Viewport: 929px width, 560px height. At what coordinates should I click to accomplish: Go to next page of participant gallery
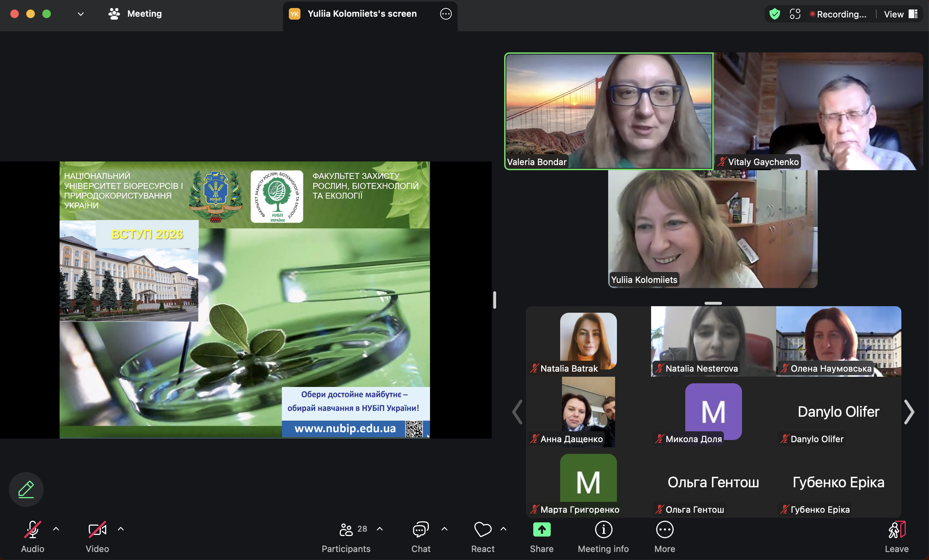point(909,412)
